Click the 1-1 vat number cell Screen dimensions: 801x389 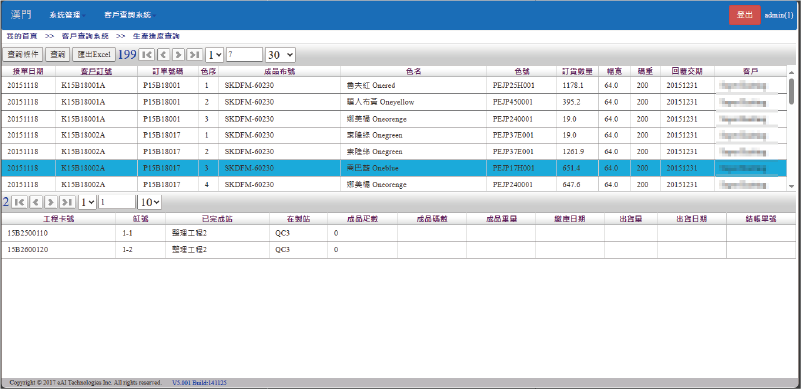[x=141, y=233]
